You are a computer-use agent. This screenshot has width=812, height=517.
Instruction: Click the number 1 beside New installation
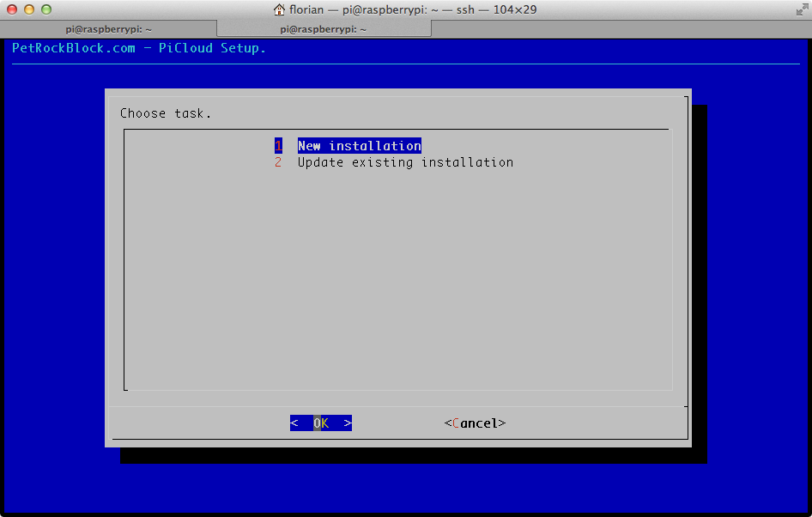278,146
